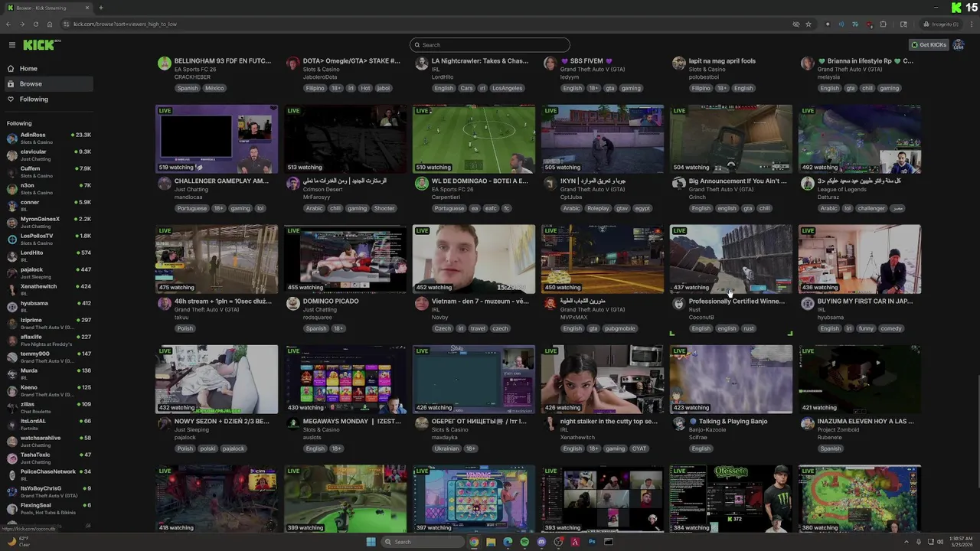This screenshot has height=551, width=980.
Task: Click the Shooter tag under MrFarosyy
Action: coord(384,208)
